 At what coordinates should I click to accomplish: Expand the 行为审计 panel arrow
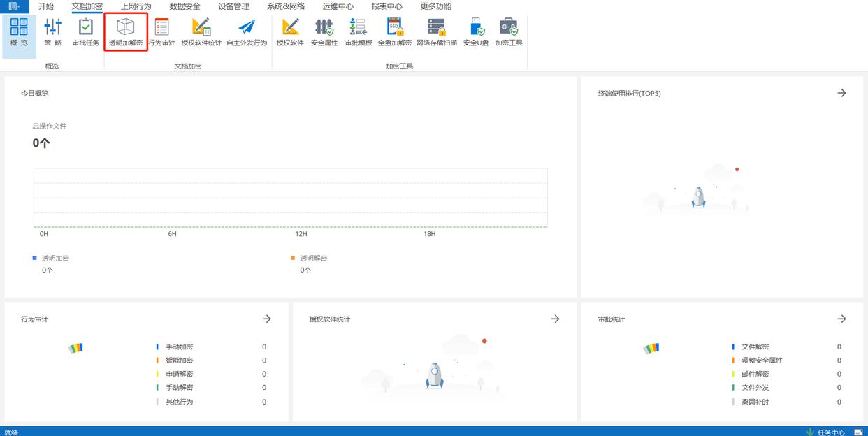pos(266,319)
